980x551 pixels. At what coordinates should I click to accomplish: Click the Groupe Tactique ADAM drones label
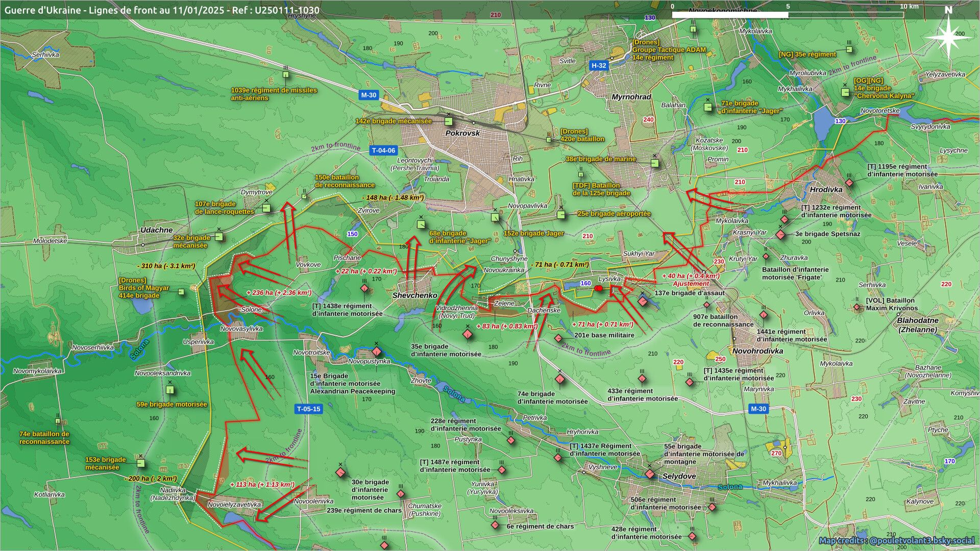pos(669,50)
